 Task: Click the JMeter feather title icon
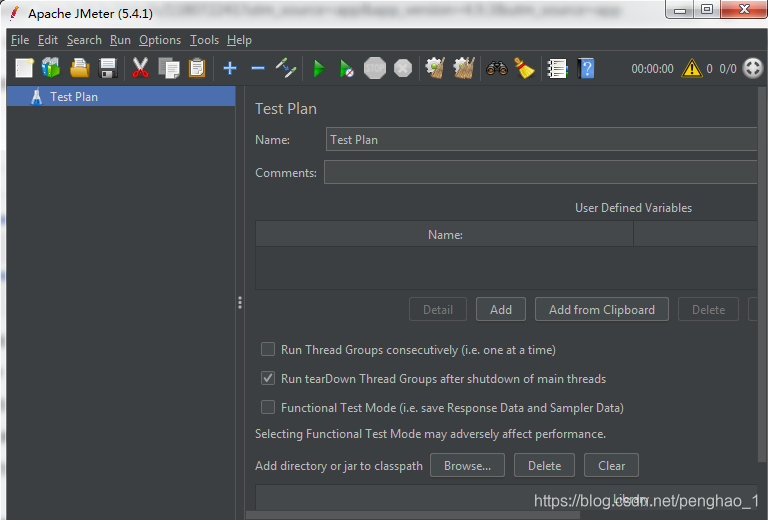click(15, 13)
